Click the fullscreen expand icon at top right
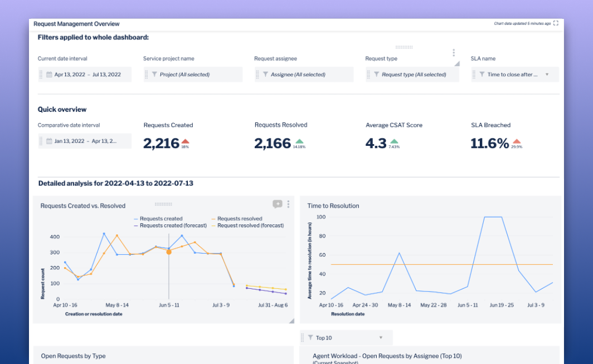Image resolution: width=593 pixels, height=364 pixels. pyautogui.click(x=556, y=23)
